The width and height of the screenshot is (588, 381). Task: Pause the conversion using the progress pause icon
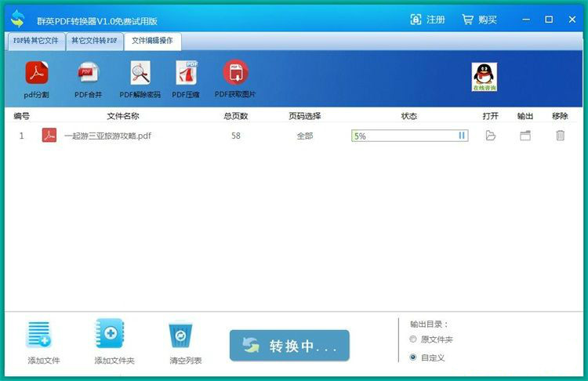click(x=462, y=136)
